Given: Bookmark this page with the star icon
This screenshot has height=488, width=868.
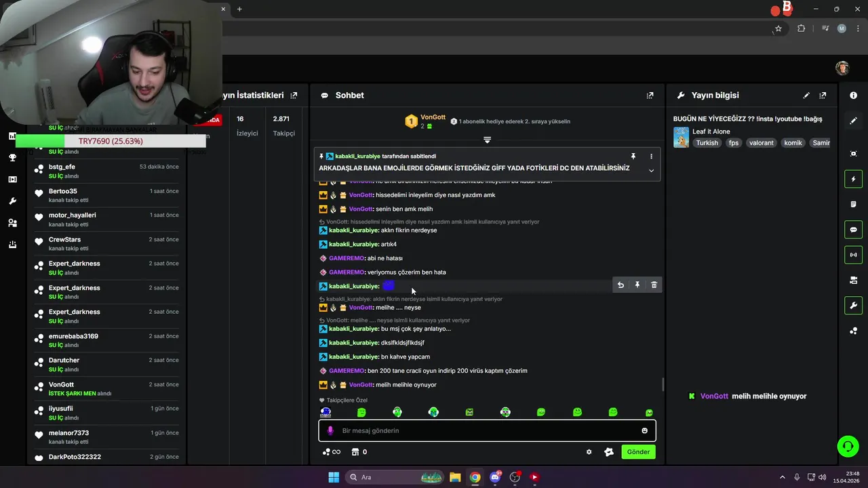Looking at the screenshot, I should click(778, 28).
